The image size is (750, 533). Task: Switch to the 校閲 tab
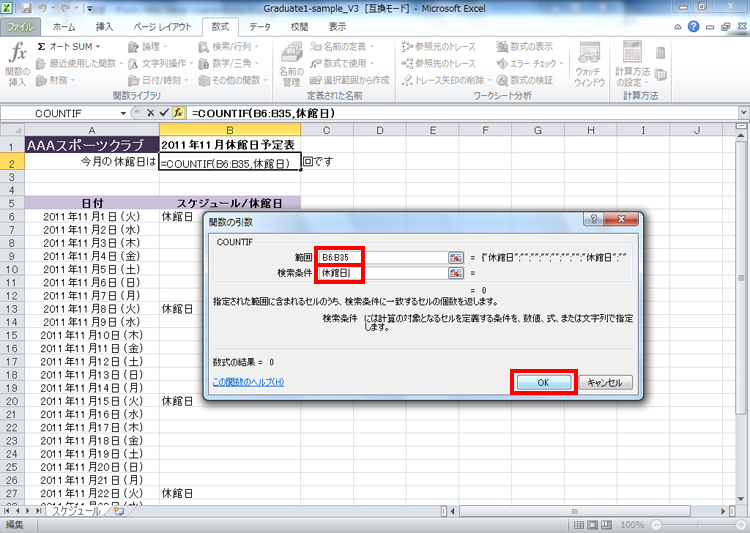[299, 27]
